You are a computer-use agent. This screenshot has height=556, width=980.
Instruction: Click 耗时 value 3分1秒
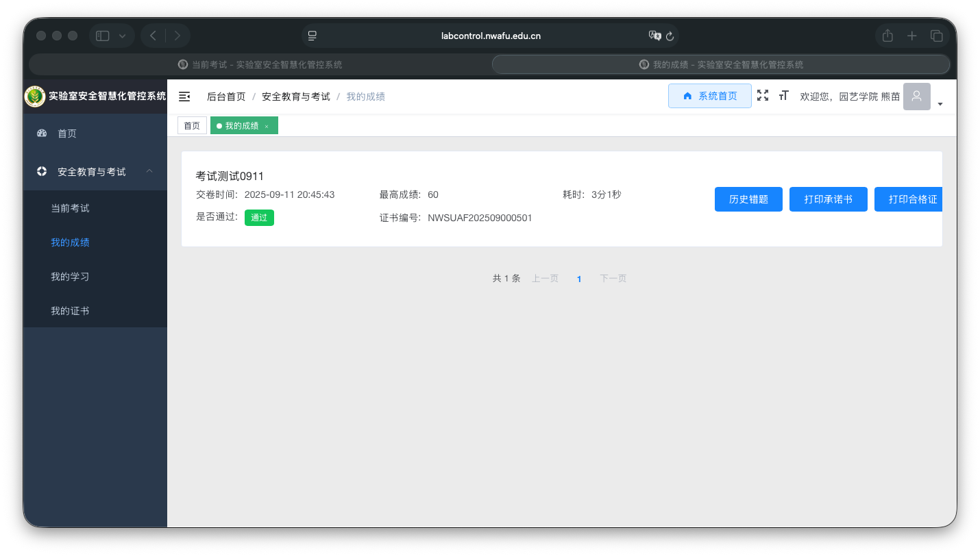pyautogui.click(x=606, y=194)
